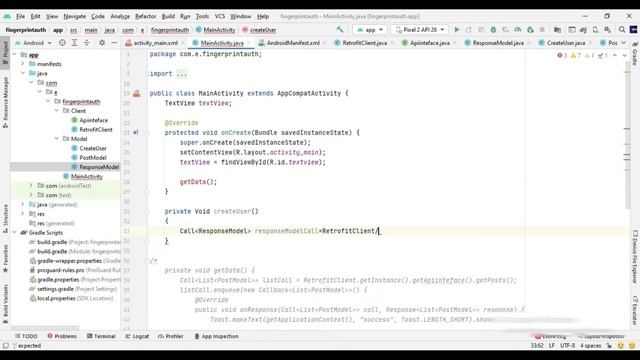
Task: Click the select opened file target icon
Action: pos(62,42)
